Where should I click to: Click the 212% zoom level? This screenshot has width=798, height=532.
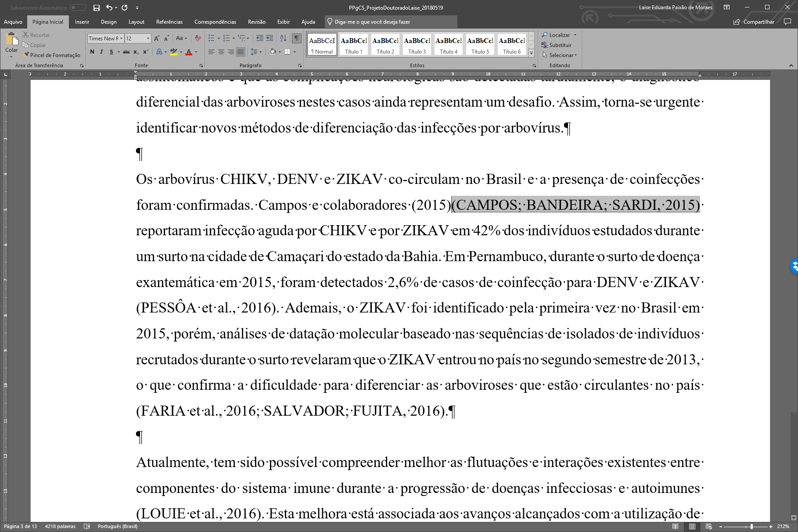(x=783, y=526)
